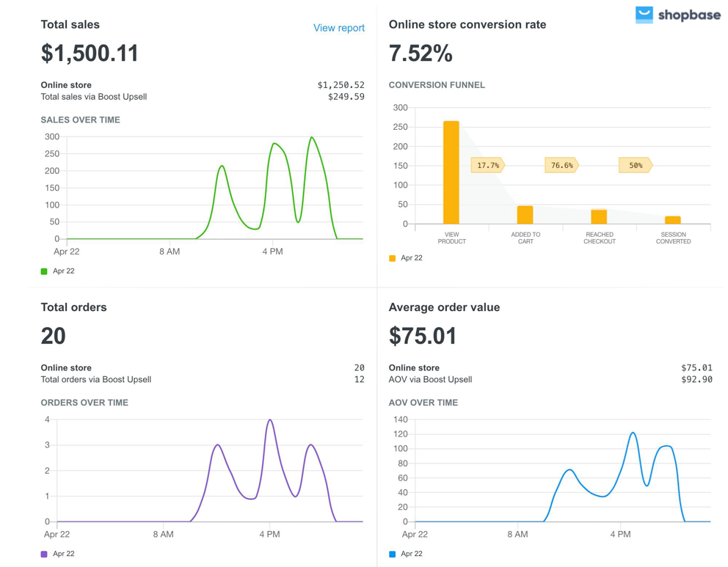The height and width of the screenshot is (567, 728).
Task: Click purple Apr 22 legend swatch under orders chart
Action: (44, 555)
